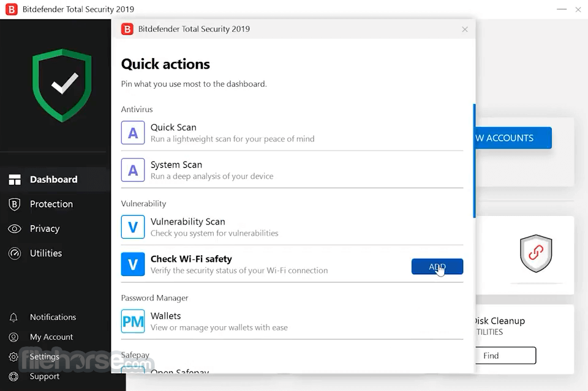Open Support from the sidebar

tap(44, 376)
